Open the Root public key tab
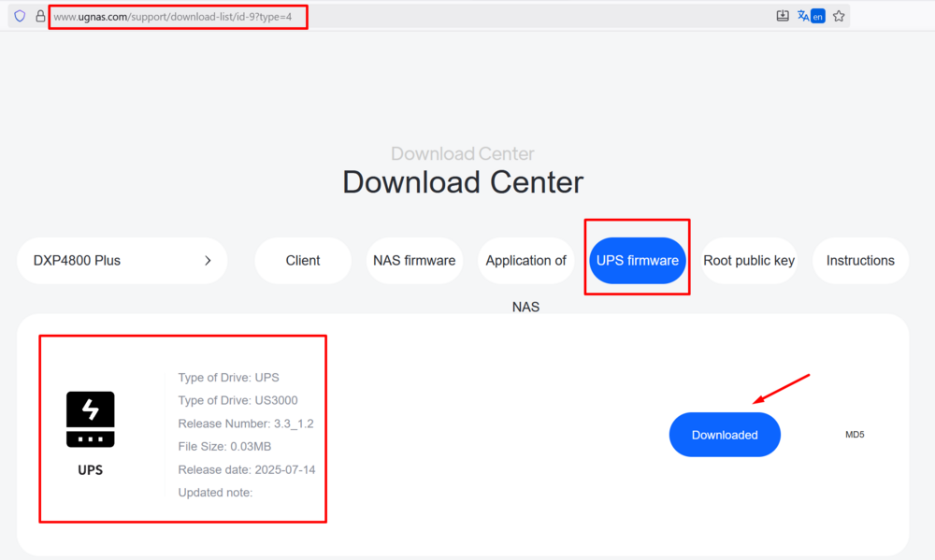935x560 pixels. (749, 261)
